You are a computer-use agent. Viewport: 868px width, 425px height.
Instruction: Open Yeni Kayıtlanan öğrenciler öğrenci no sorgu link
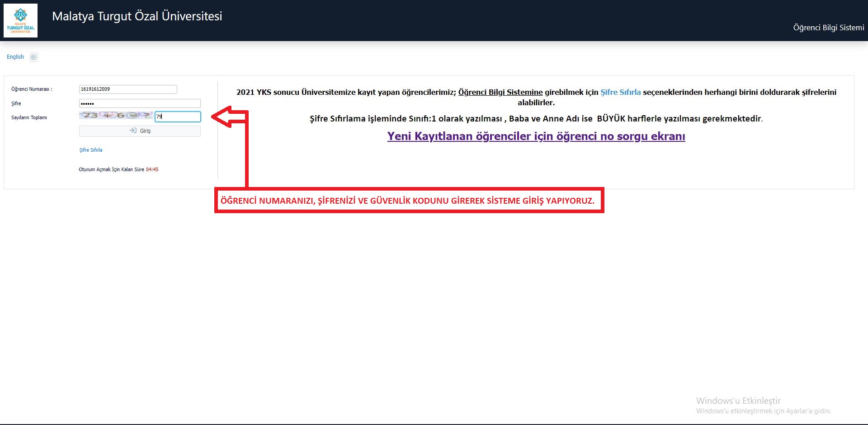536,136
